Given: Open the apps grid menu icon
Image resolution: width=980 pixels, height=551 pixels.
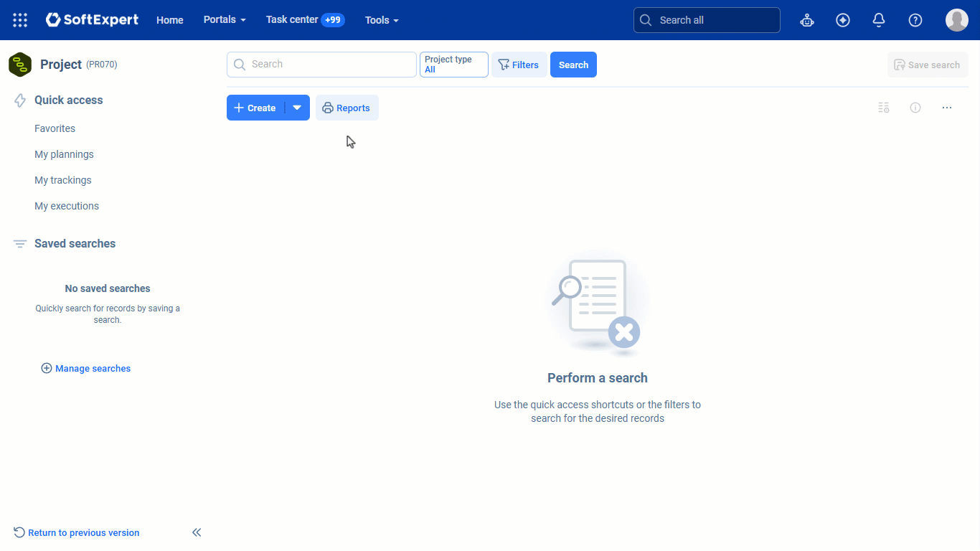Looking at the screenshot, I should tap(20, 20).
